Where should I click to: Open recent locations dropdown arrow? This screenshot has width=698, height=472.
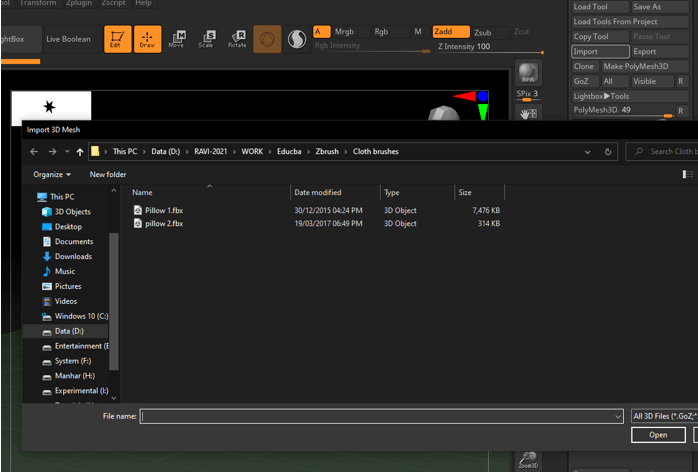click(67, 152)
